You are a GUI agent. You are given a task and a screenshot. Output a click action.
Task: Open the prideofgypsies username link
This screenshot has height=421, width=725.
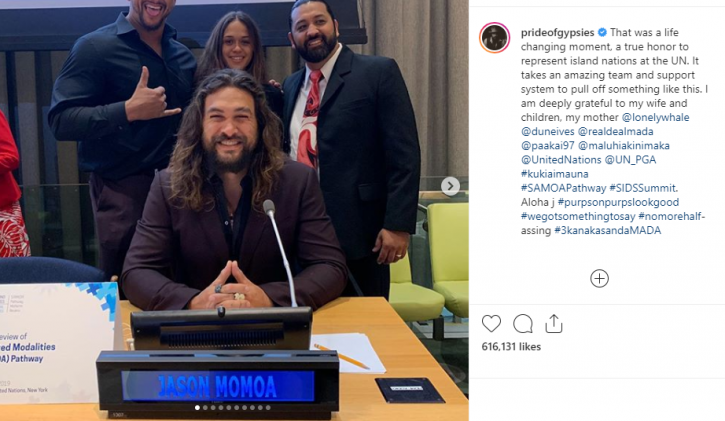[x=557, y=32]
